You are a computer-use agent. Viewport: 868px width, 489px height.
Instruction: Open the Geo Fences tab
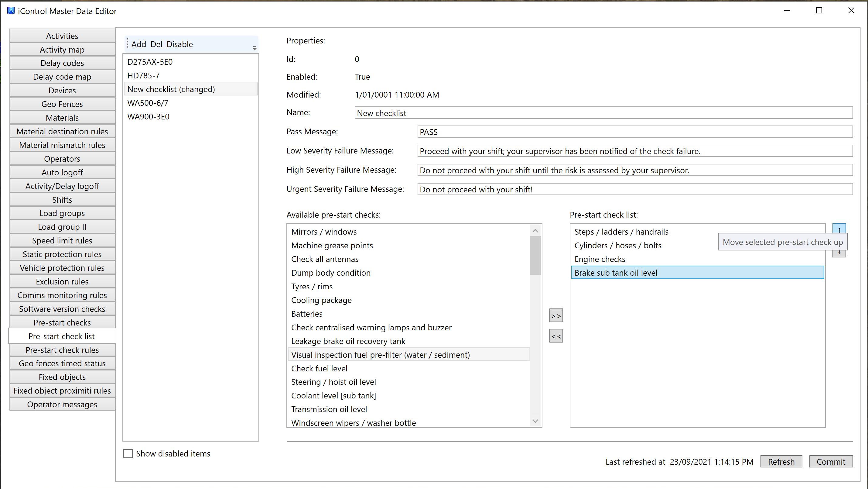point(62,104)
